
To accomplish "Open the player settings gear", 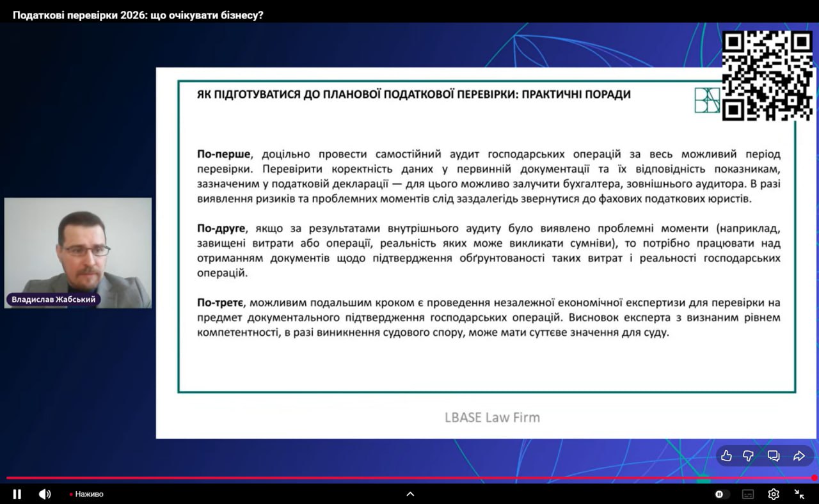I will (774, 494).
